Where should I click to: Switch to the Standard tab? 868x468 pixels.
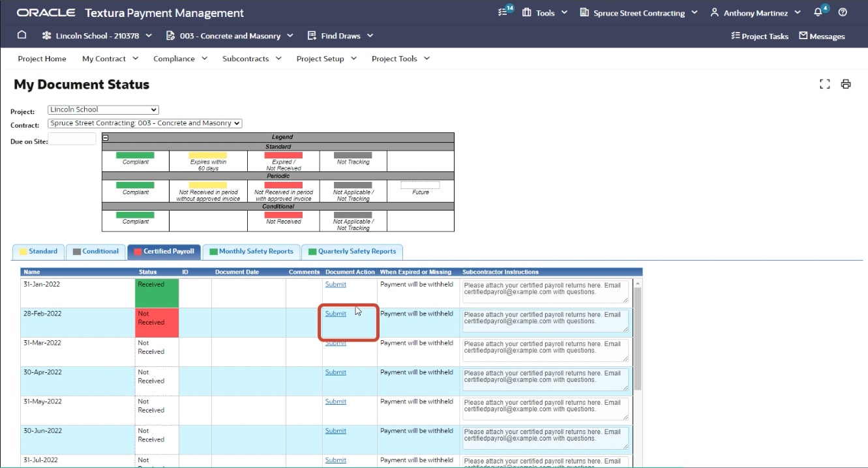click(x=38, y=252)
